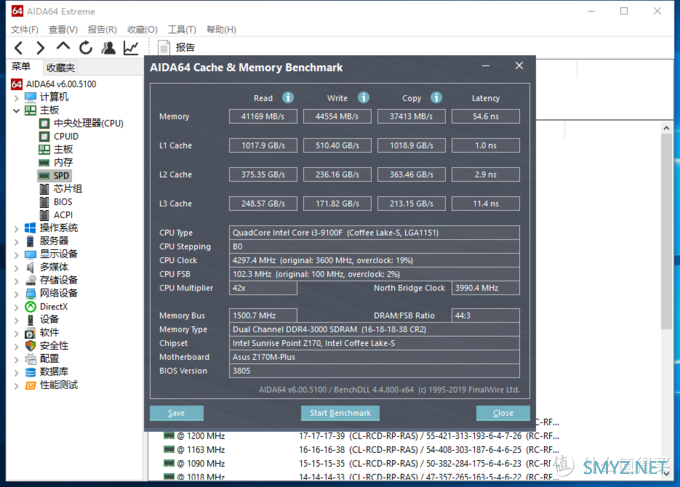680x487 pixels.
Task: Open the 帮助(H) menu
Action: (x=221, y=29)
